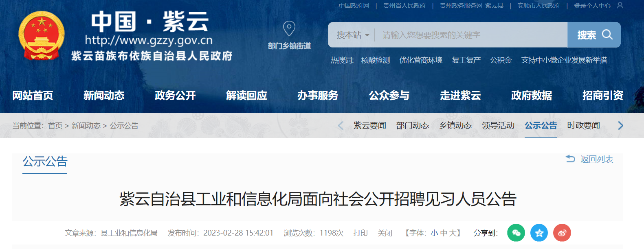Share article via WeChat icon
The width and height of the screenshot is (644, 249).
click(x=516, y=233)
